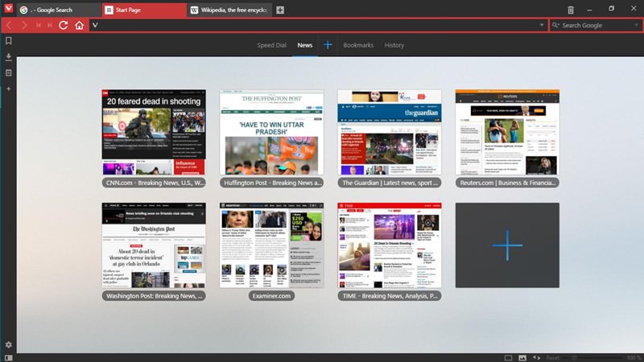
Task: Click the Examiner.com title label
Action: click(271, 295)
